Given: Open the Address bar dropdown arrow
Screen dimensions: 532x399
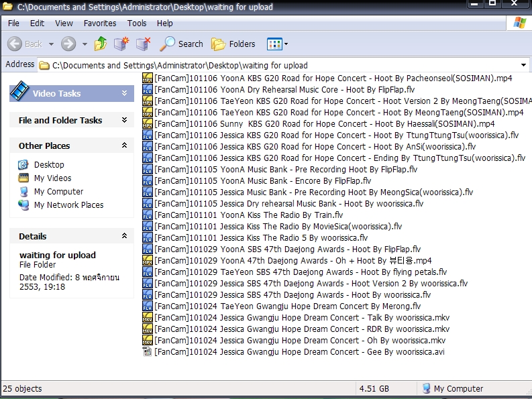Looking at the screenshot, I should pos(523,65).
